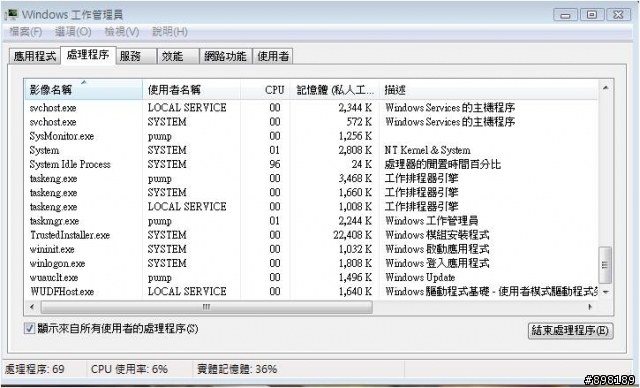
Task: Click CPU 使用率: 6% in status bar
Action: pos(129,369)
